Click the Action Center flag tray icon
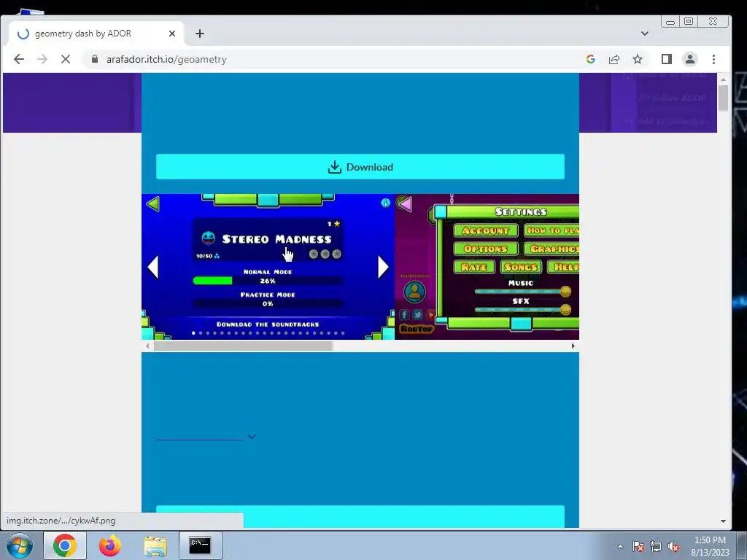 pos(638,547)
